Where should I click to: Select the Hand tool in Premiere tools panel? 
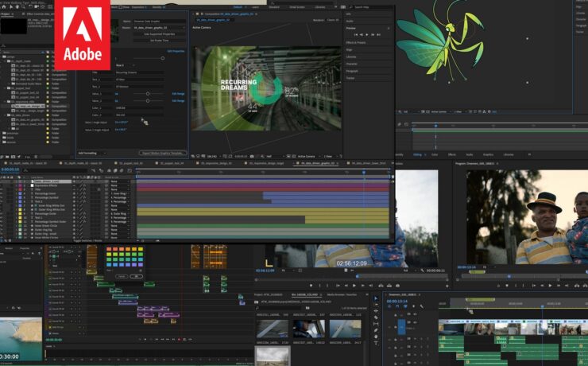pyautogui.click(x=376, y=337)
